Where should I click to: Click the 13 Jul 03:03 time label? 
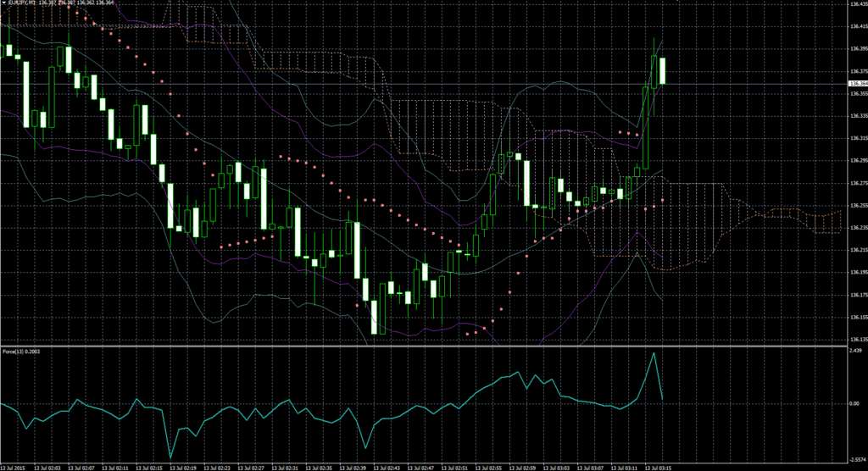(557, 468)
